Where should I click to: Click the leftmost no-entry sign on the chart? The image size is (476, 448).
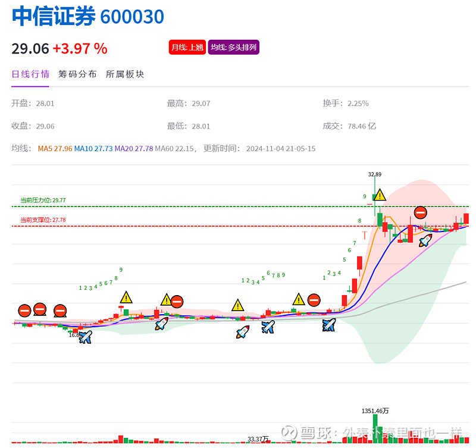click(24, 311)
